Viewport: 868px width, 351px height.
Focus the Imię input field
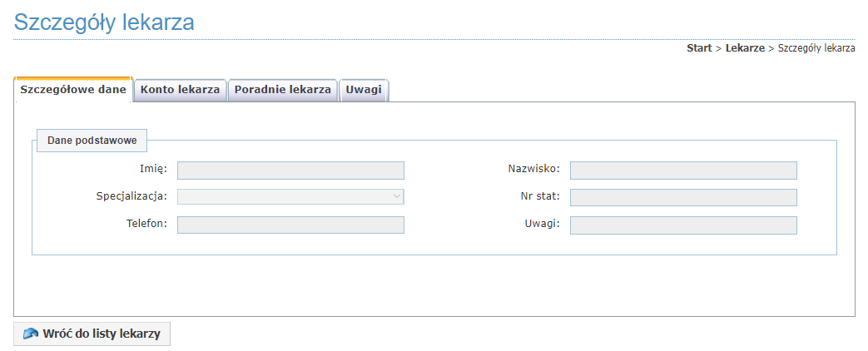pyautogui.click(x=290, y=171)
